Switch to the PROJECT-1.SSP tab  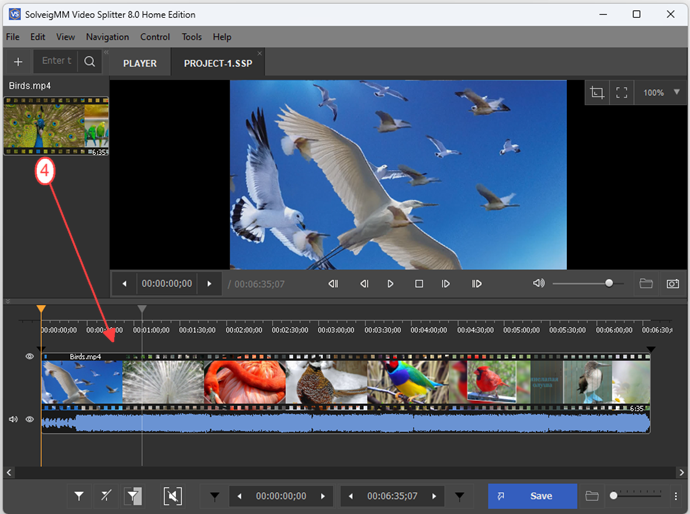pyautogui.click(x=218, y=63)
